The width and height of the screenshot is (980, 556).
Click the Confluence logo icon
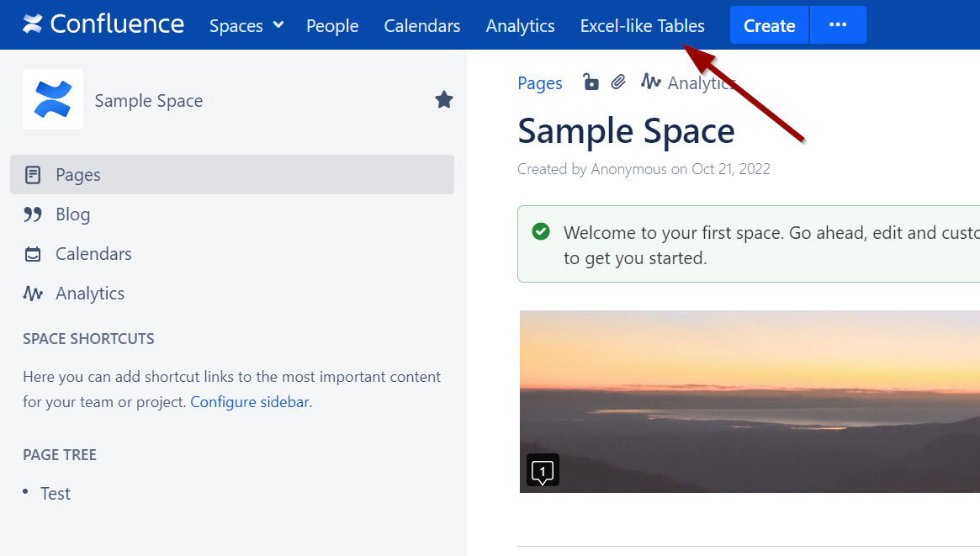coord(33,24)
